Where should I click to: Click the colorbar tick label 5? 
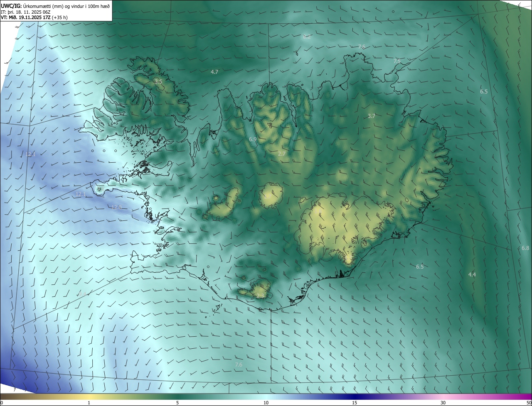[177, 403]
